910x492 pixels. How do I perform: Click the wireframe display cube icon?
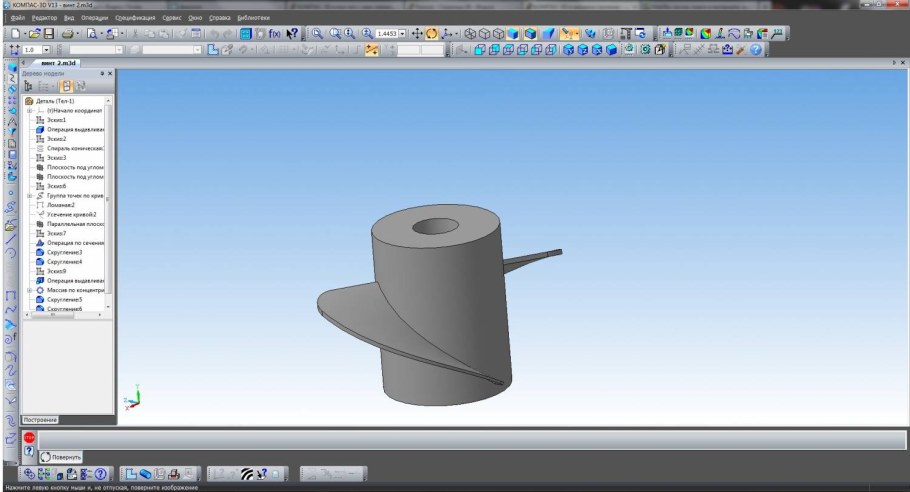pos(470,34)
